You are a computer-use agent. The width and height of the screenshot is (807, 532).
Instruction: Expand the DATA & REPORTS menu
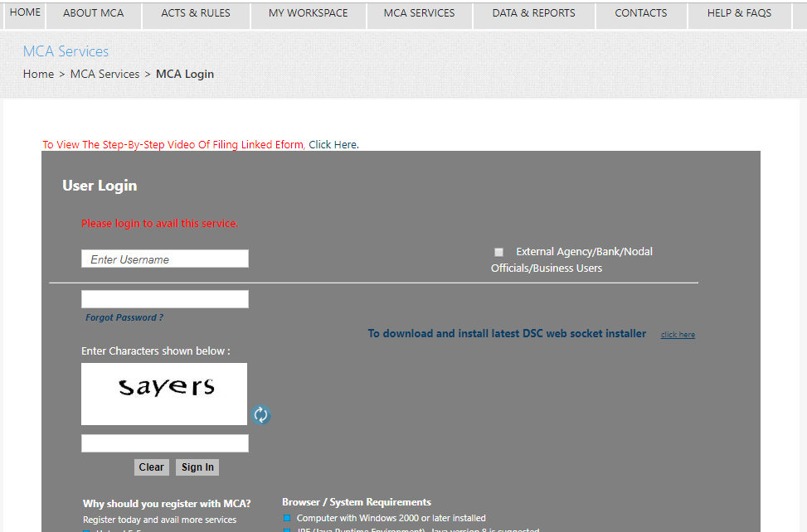click(x=533, y=13)
